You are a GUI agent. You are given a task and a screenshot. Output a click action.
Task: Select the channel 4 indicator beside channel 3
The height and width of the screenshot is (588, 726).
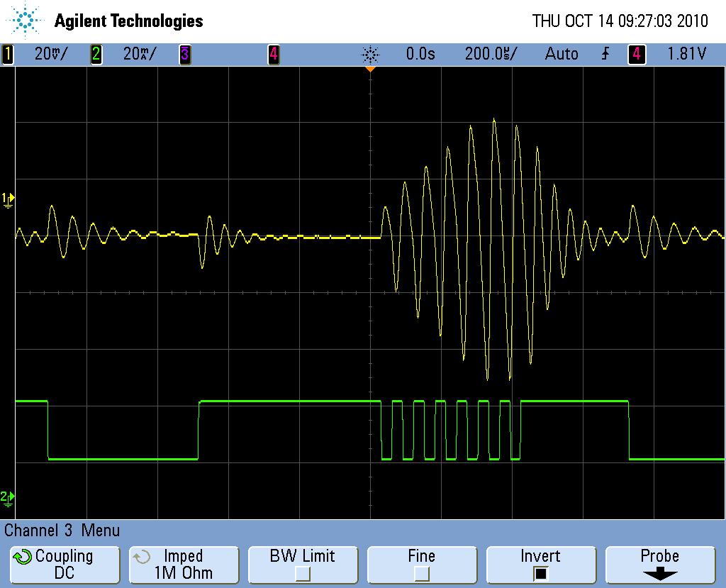pyautogui.click(x=273, y=54)
